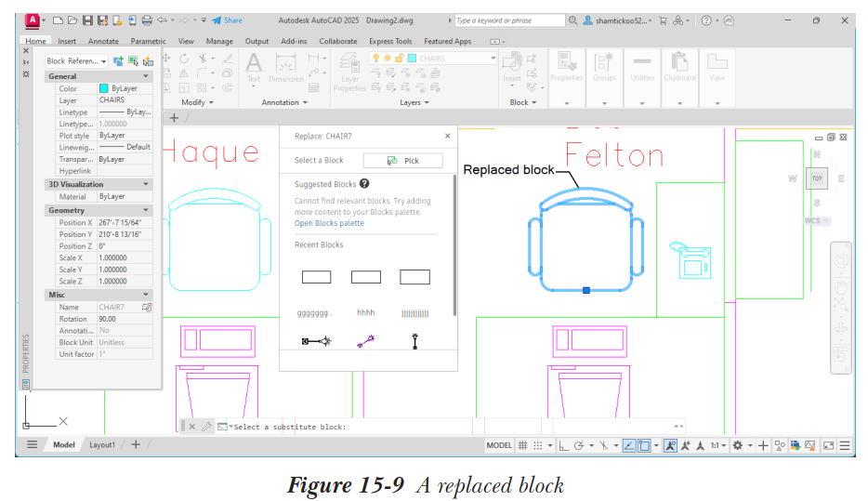The height and width of the screenshot is (501, 868).
Task: Click the Layer Properties button
Action: coord(349,72)
